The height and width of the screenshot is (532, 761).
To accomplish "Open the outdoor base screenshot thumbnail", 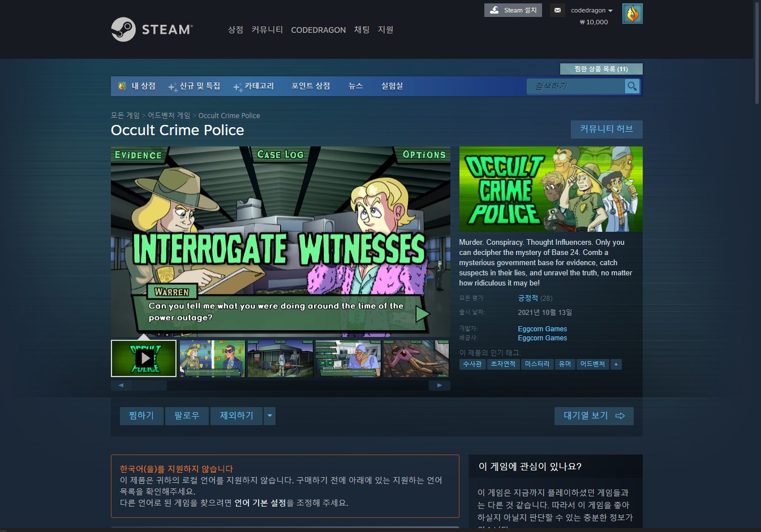I will (280, 358).
